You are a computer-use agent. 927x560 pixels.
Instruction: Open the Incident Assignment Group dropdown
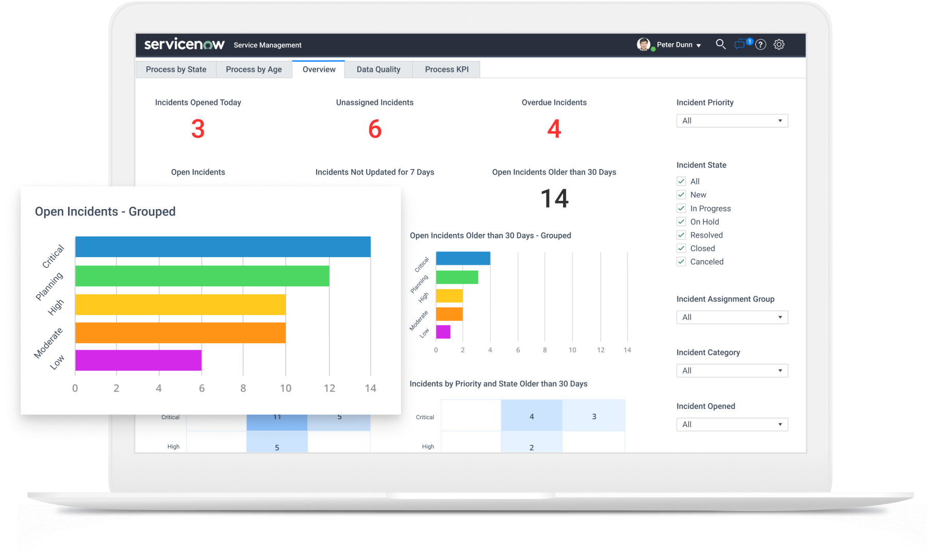point(732,317)
